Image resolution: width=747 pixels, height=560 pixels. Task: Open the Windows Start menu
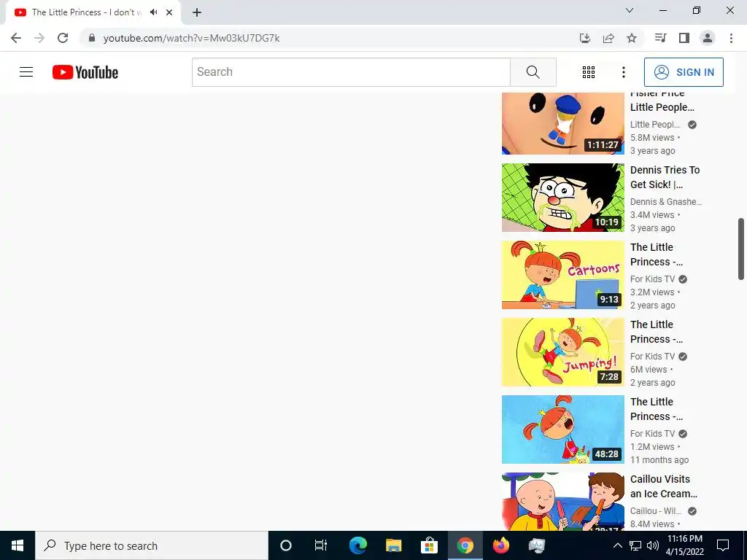click(18, 545)
